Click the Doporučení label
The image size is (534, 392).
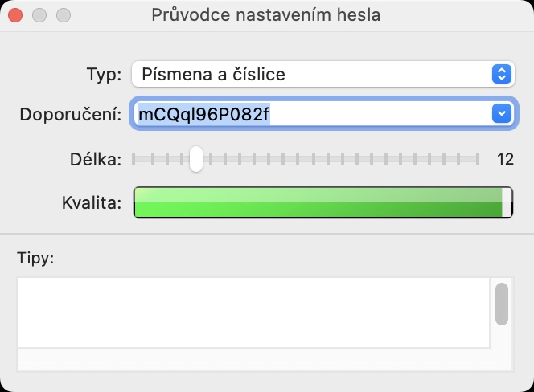(71, 114)
